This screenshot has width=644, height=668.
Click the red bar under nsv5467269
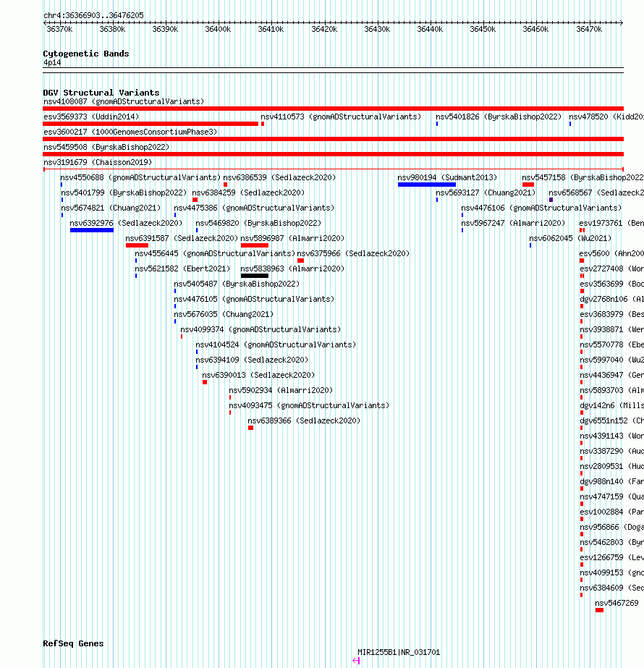pos(599,610)
